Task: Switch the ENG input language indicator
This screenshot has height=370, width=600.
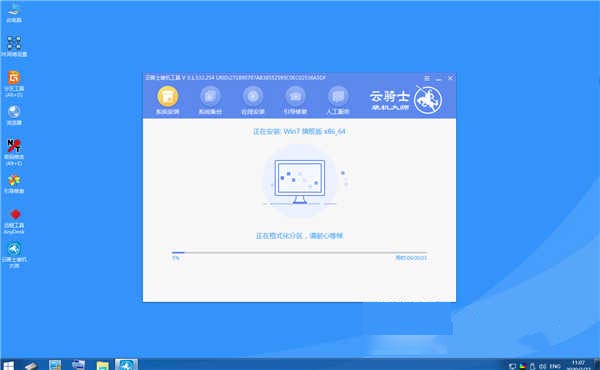Action: point(555,367)
